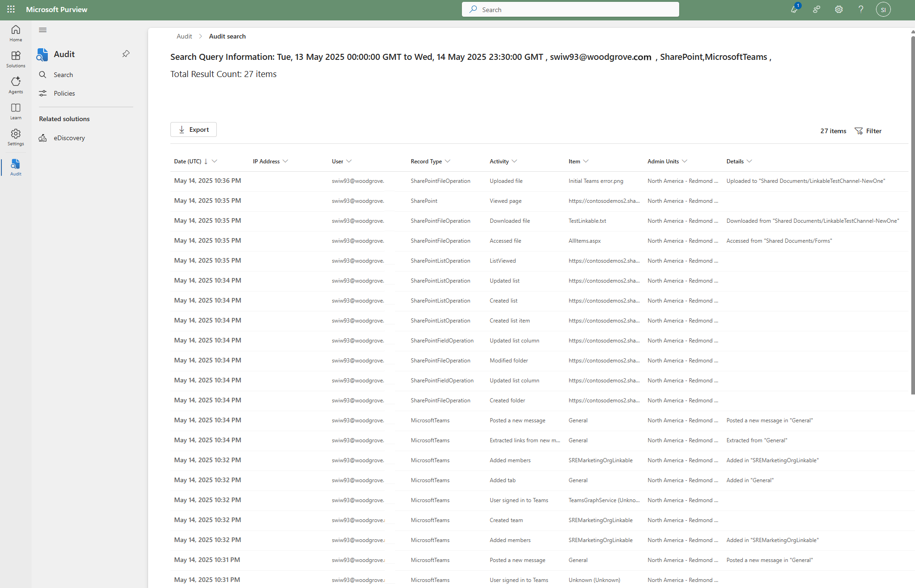Open the notifications bell
The width and height of the screenshot is (915, 588).
pos(794,9)
